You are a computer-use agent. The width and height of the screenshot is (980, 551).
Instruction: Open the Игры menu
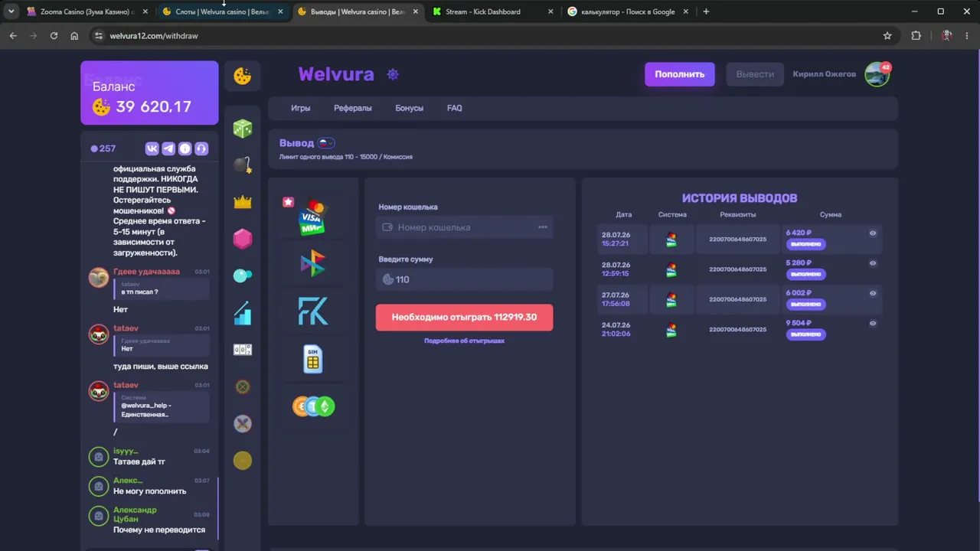click(301, 108)
